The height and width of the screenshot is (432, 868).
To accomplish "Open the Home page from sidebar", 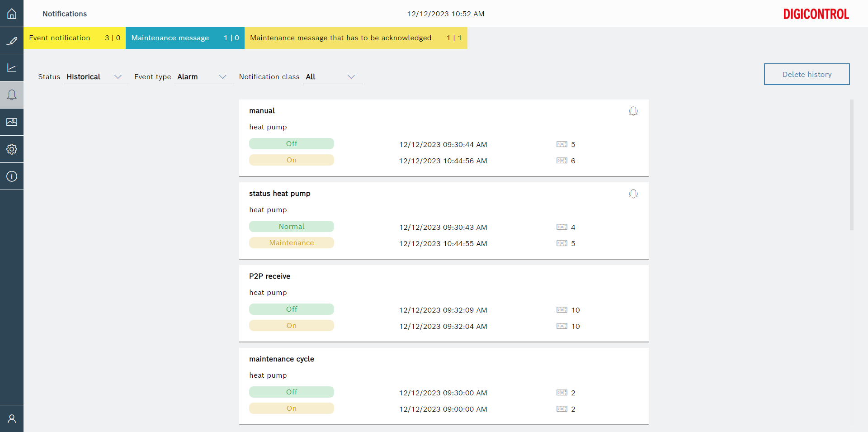I will coord(12,14).
